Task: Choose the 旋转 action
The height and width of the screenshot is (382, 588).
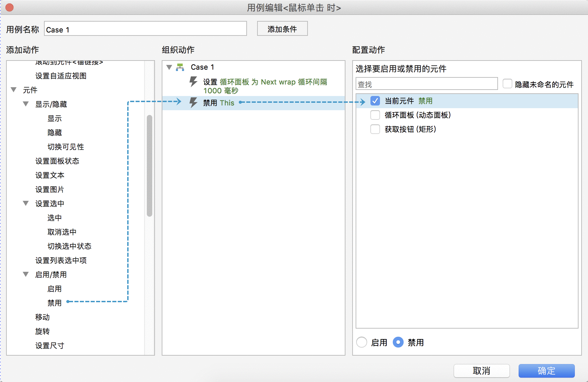Action: coord(42,331)
